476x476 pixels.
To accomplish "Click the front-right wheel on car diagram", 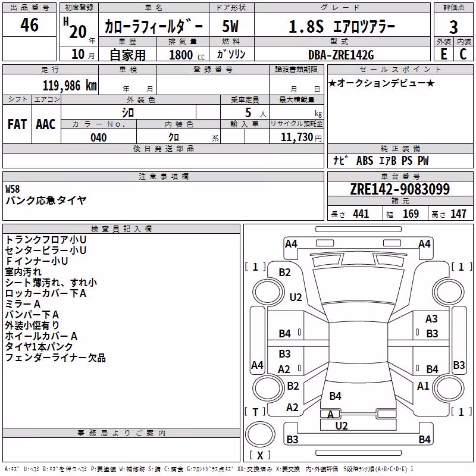I will 449,292.
